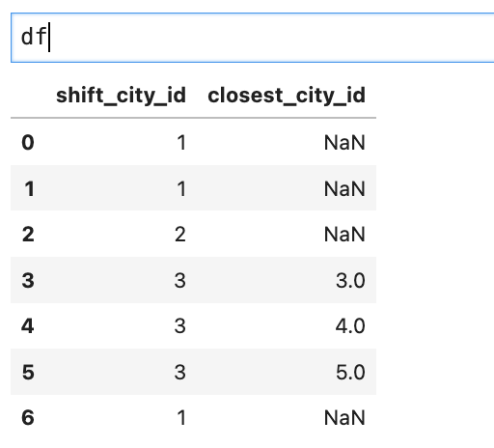
Task: Click the 3.0 closest_city_id value
Action: [x=350, y=280]
